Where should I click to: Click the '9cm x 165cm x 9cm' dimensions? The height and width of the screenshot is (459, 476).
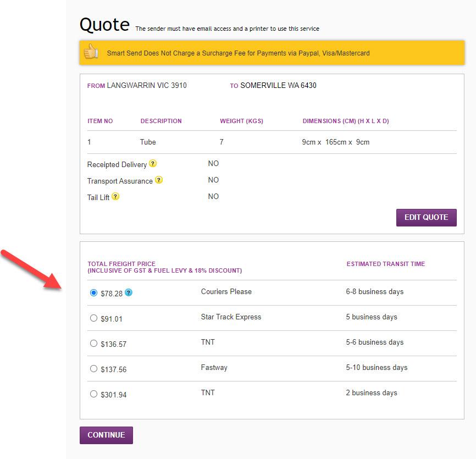[336, 142]
